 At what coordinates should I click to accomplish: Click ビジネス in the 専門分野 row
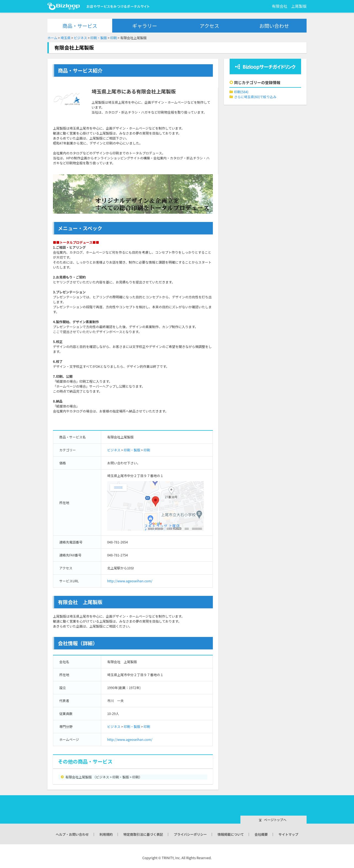pos(114,727)
